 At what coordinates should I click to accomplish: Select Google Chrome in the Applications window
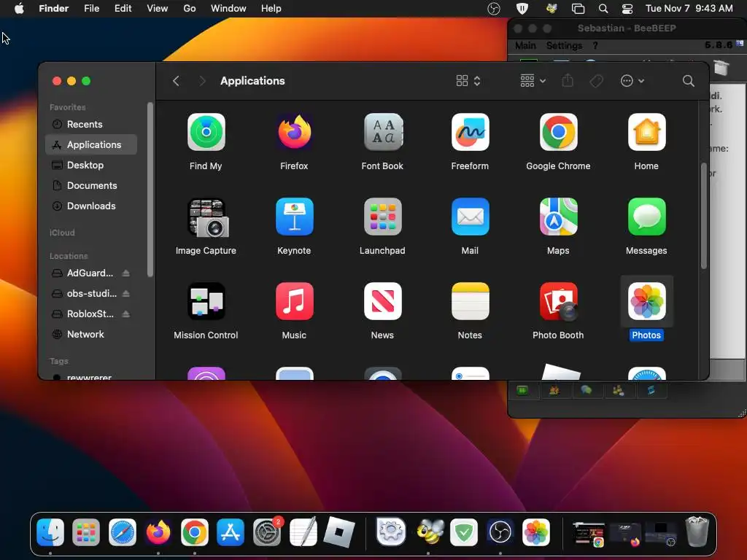click(558, 133)
